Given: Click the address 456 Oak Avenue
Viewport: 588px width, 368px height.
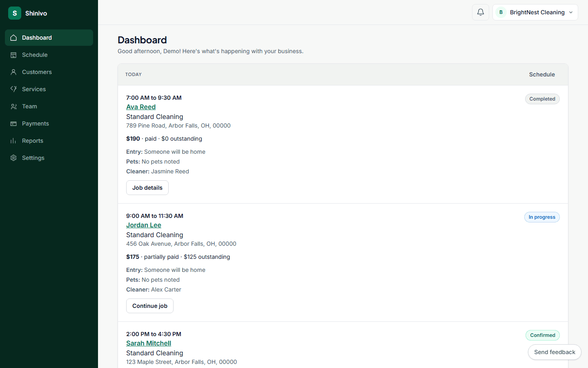Looking at the screenshot, I should click(181, 244).
